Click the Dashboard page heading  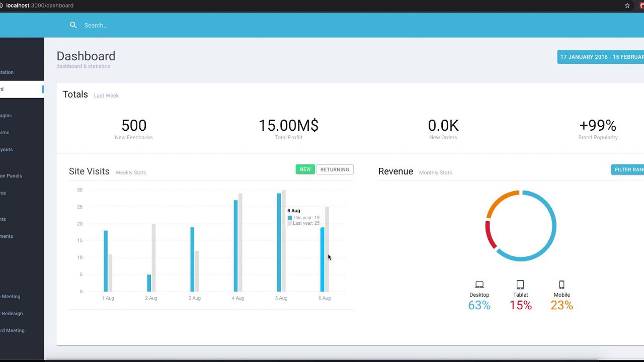click(86, 56)
